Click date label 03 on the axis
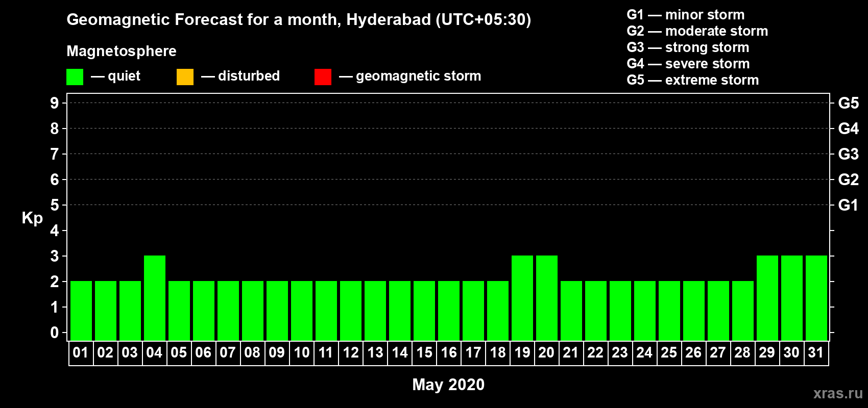Screen dimensions: 868x408 130,352
